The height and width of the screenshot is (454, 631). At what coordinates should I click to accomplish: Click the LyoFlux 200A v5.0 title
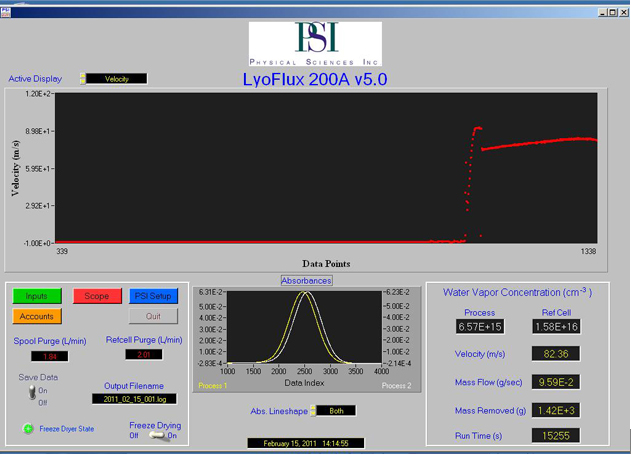pyautogui.click(x=315, y=79)
